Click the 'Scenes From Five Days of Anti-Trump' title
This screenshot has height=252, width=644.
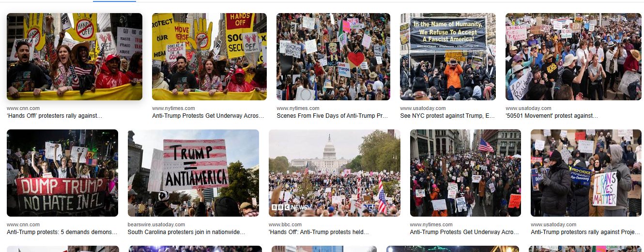point(333,116)
